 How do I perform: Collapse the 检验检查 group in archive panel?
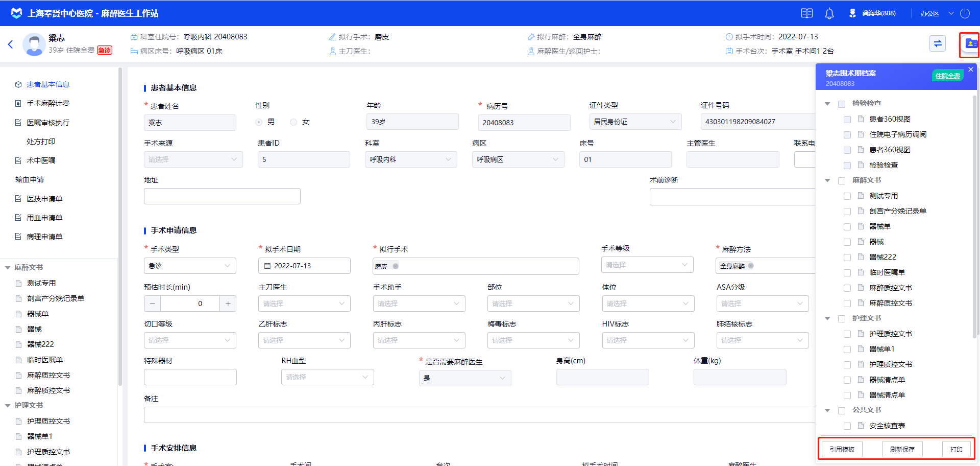click(x=827, y=104)
